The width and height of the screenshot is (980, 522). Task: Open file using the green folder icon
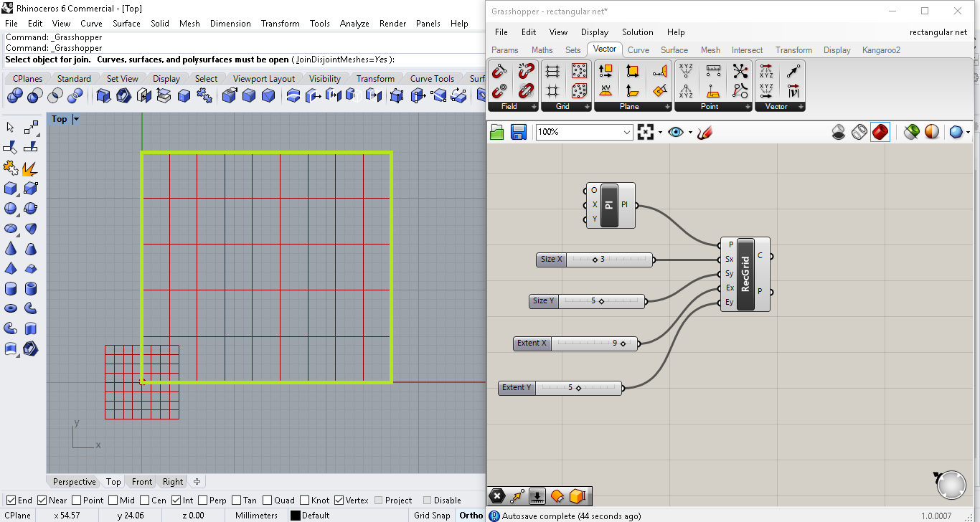pyautogui.click(x=497, y=132)
